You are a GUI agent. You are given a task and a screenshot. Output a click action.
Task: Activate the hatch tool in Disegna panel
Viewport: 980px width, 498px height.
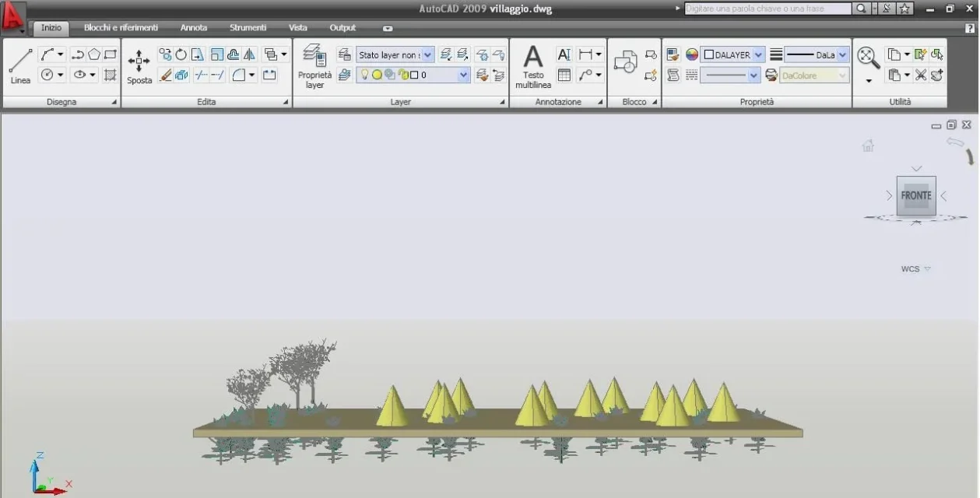click(x=111, y=75)
